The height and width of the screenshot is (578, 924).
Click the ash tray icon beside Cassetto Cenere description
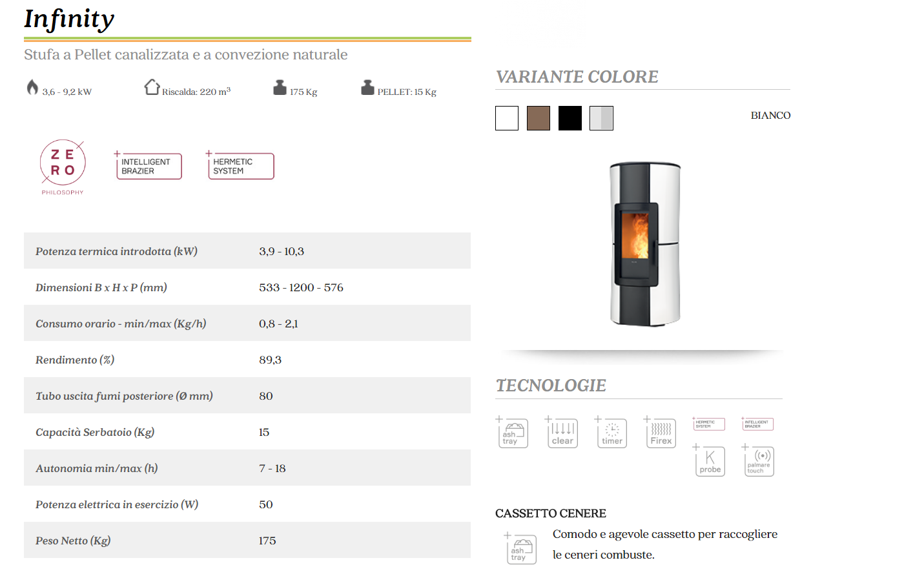(x=520, y=548)
